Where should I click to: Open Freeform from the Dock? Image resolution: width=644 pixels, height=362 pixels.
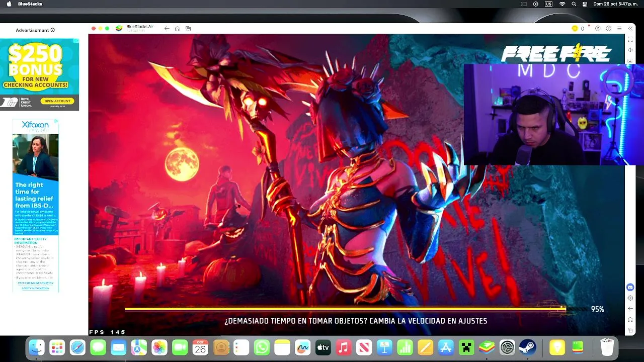coord(303,347)
